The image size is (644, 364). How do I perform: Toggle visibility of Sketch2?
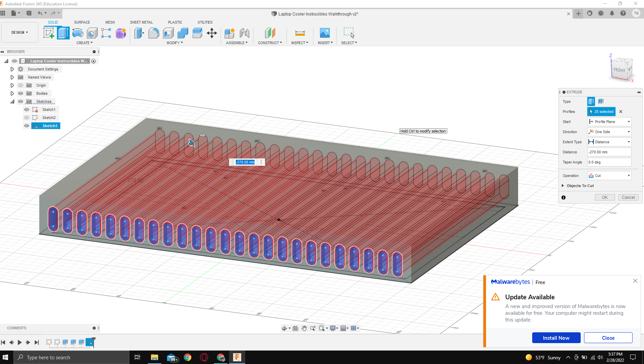tap(27, 118)
